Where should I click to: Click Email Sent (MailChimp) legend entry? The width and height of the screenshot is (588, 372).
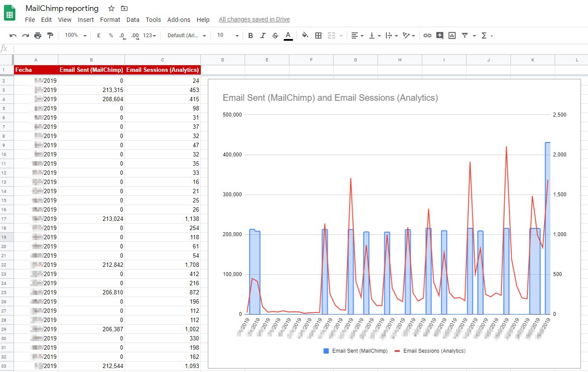point(355,351)
